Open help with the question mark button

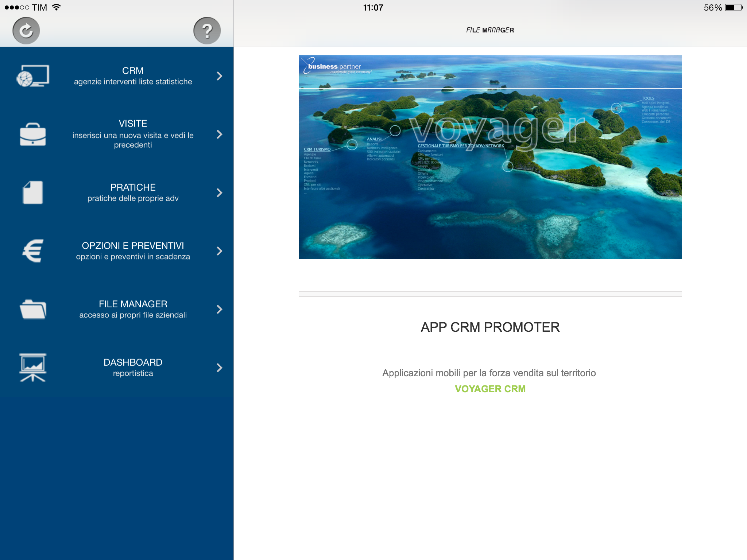coord(207,31)
